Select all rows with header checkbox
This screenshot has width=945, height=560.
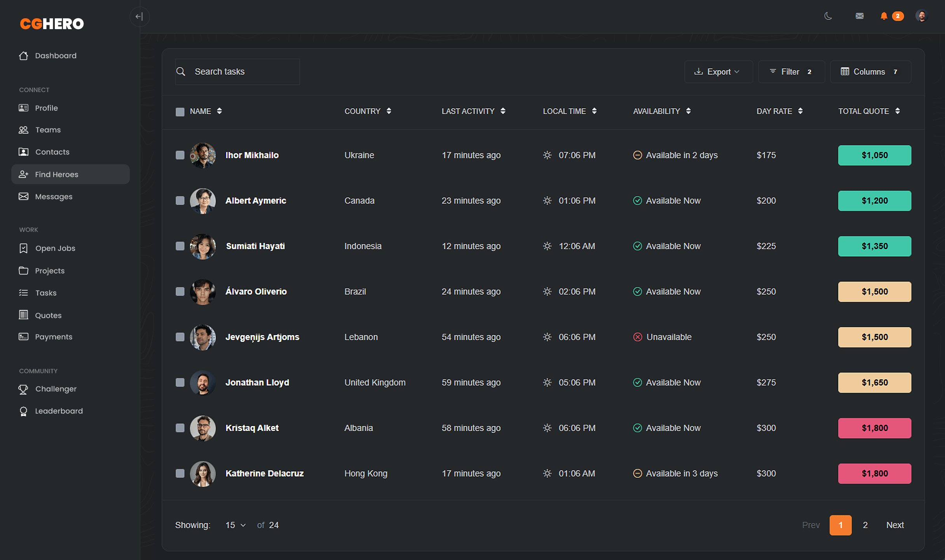(180, 112)
